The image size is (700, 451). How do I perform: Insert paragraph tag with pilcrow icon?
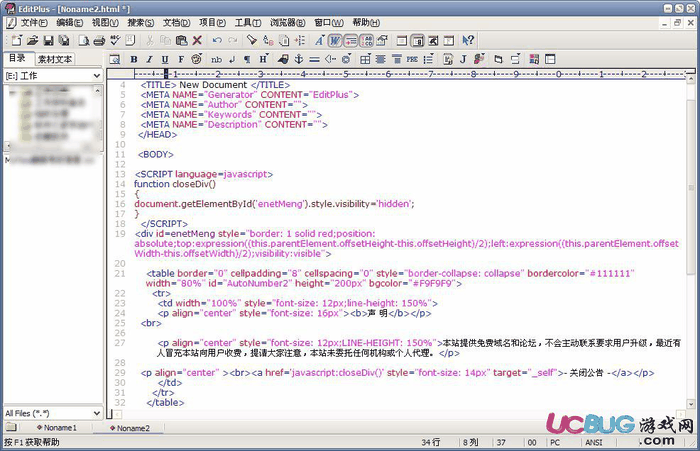(247, 59)
